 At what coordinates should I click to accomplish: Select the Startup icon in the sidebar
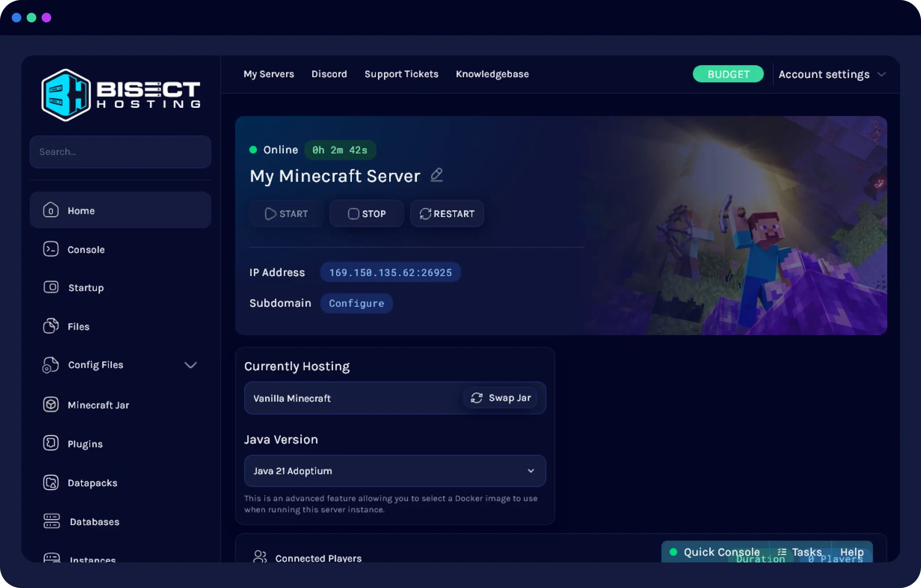click(51, 287)
